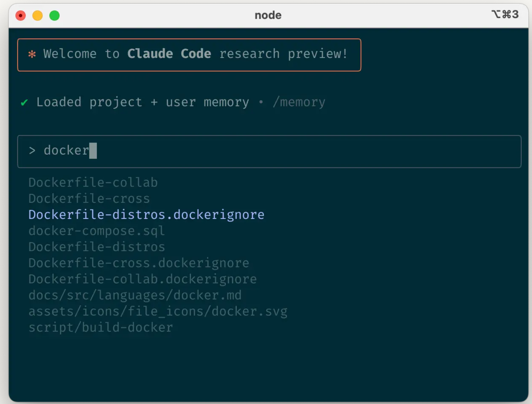Click the prompt chevron before docker
This screenshot has width=532, height=404.
click(x=32, y=151)
